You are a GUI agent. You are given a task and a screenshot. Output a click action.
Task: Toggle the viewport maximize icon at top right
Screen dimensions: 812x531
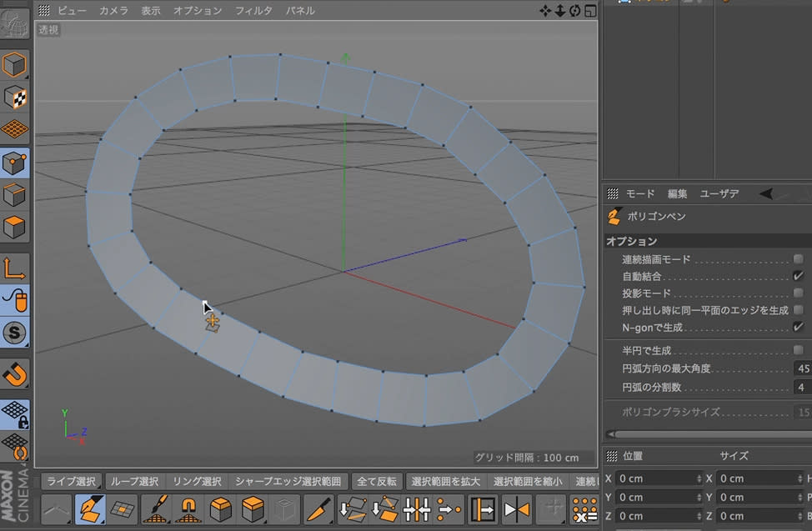(590, 11)
